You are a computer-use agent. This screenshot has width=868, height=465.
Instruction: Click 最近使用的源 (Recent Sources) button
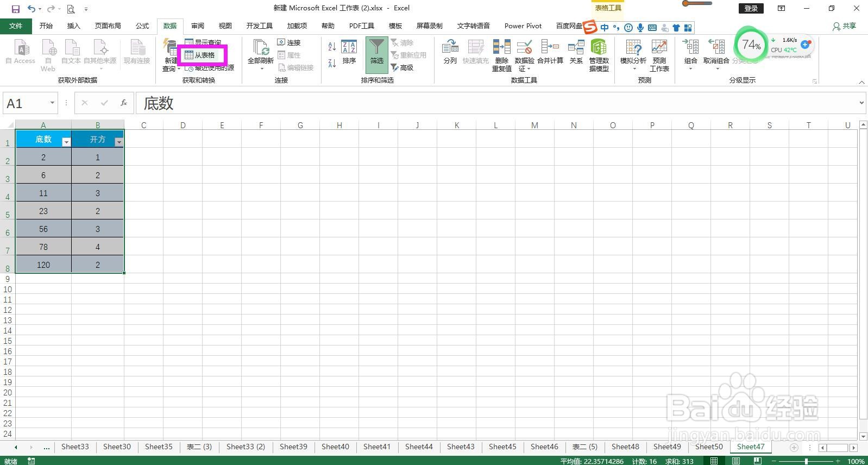pyautogui.click(x=210, y=68)
